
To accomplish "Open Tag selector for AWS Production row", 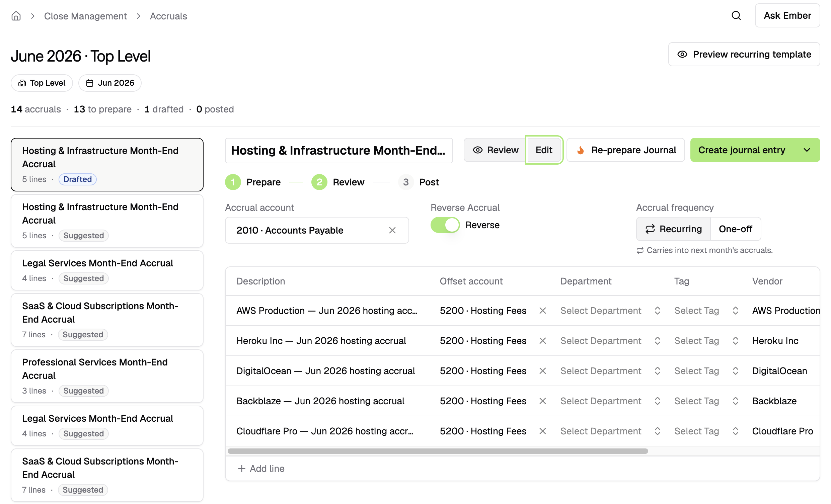I will 707,311.
